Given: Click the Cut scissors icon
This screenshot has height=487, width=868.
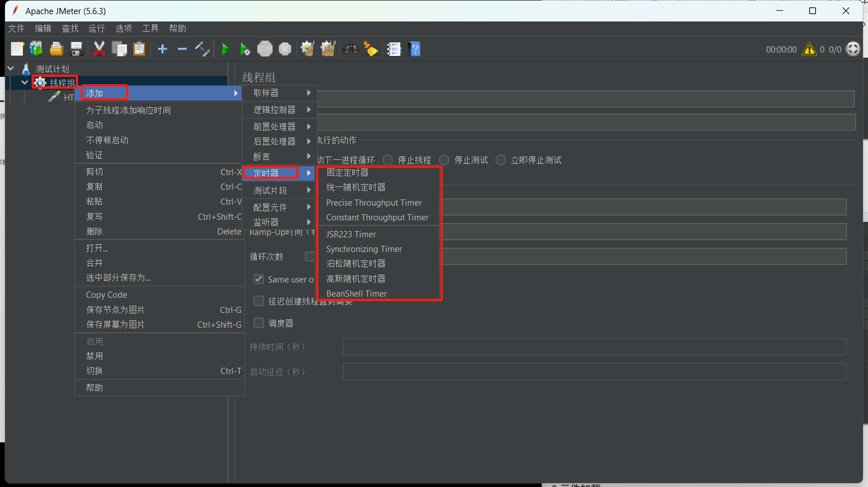Looking at the screenshot, I should [x=99, y=49].
